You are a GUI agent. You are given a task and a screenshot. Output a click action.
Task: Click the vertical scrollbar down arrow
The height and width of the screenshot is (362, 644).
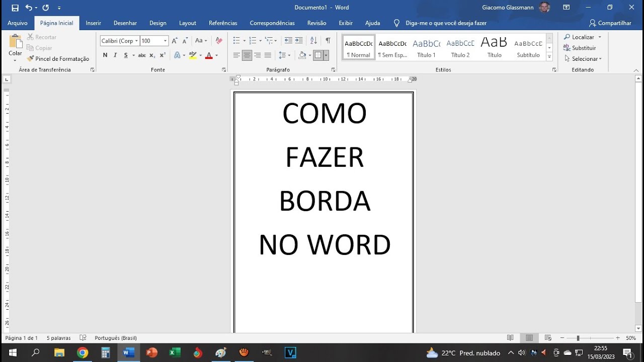click(x=638, y=328)
